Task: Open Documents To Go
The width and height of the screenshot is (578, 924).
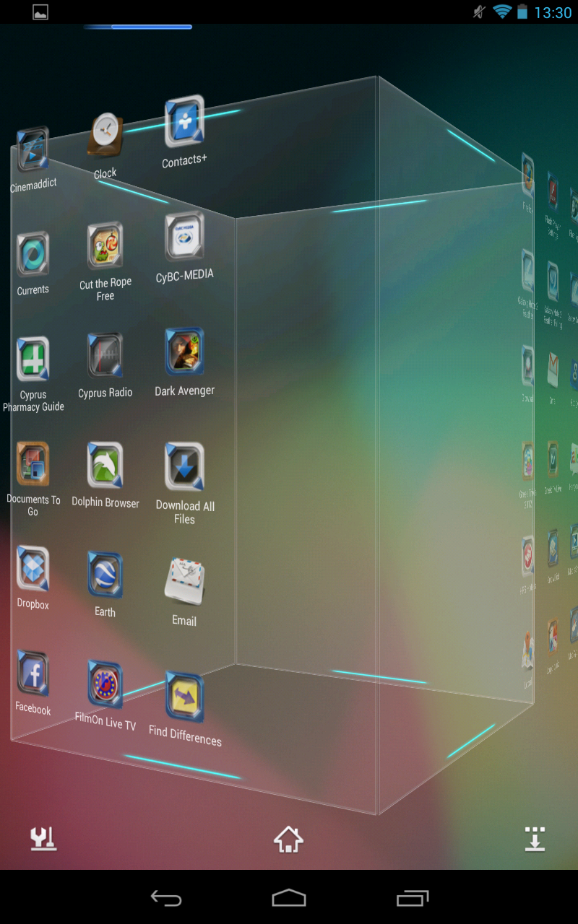Action: (x=33, y=464)
